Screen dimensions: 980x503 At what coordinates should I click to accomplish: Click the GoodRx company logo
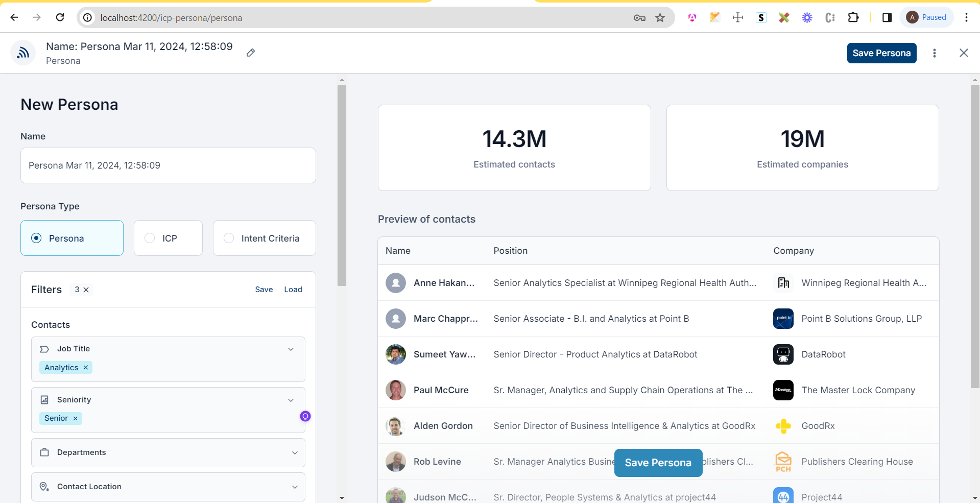(783, 426)
